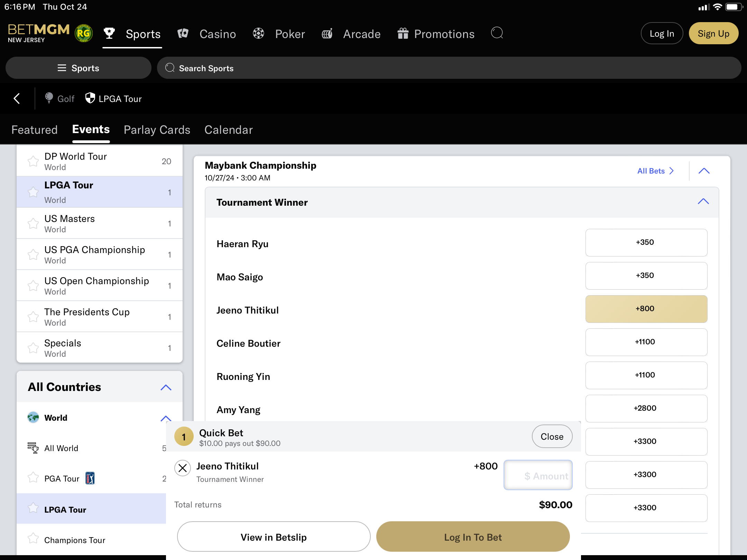
Task: Switch to the Featured tab
Action: point(35,130)
